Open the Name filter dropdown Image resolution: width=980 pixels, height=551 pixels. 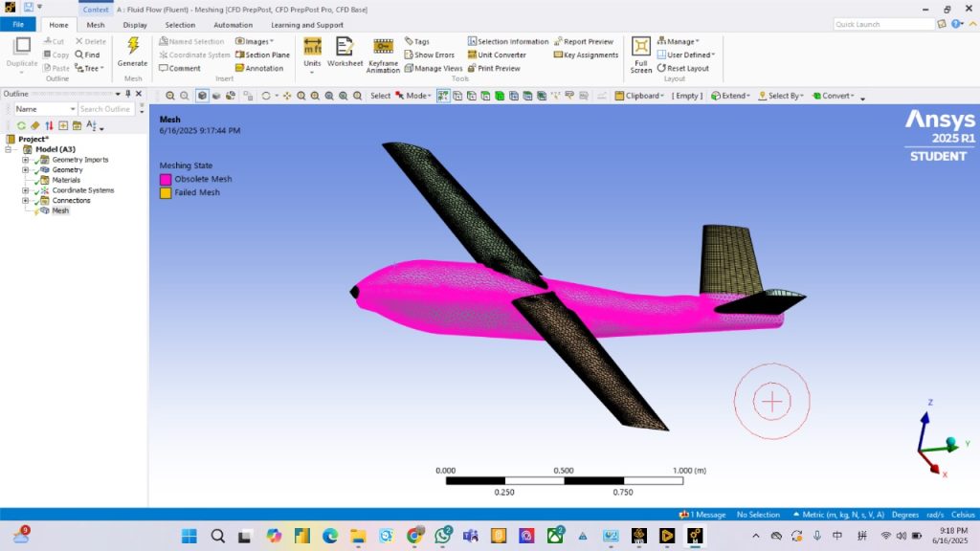point(72,109)
